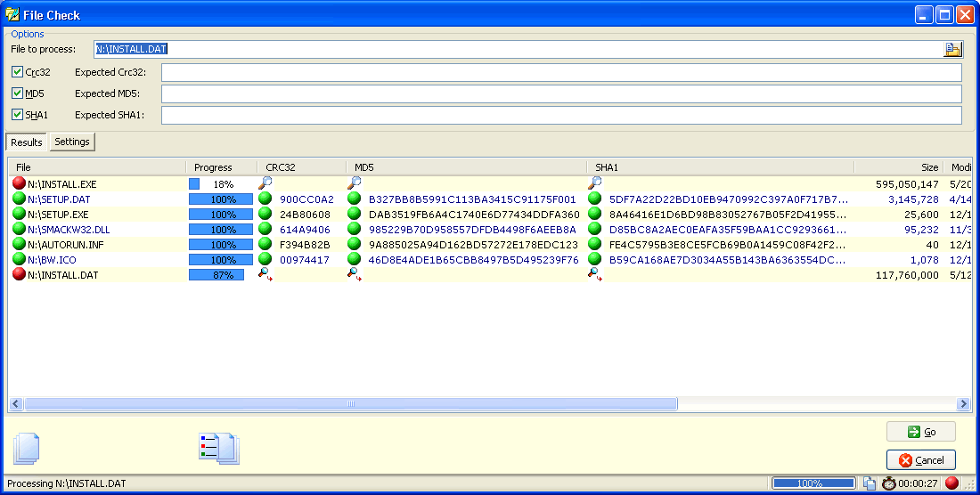Toggle the MD5 checkbox
This screenshot has width=980, height=495.
pos(18,93)
